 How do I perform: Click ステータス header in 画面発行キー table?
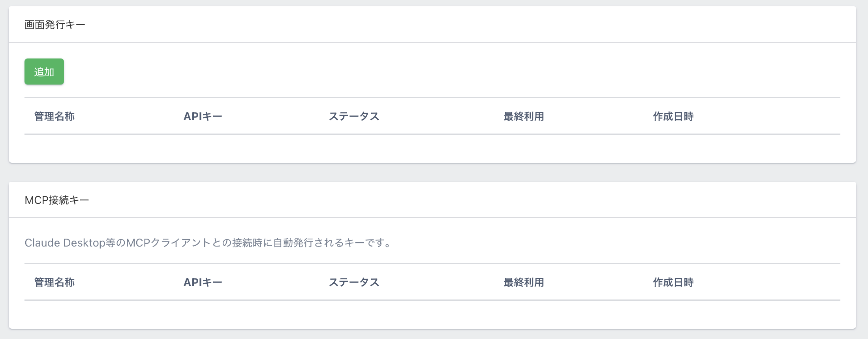[354, 116]
